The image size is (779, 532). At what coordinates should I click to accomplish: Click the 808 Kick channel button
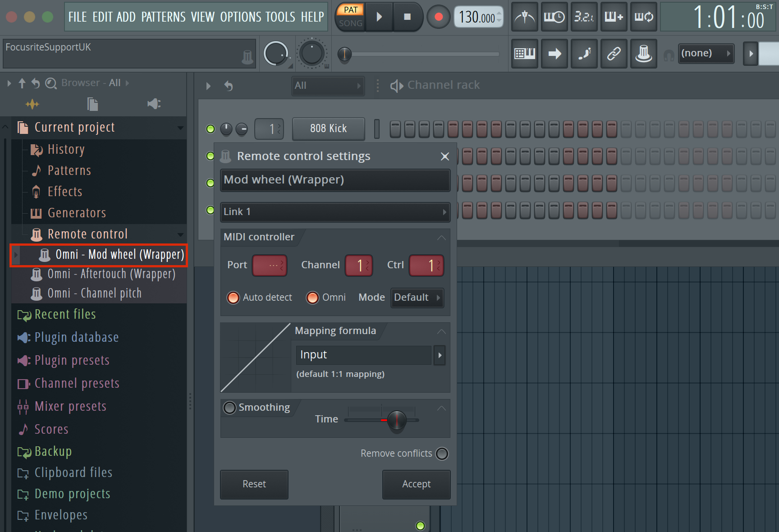click(x=329, y=129)
